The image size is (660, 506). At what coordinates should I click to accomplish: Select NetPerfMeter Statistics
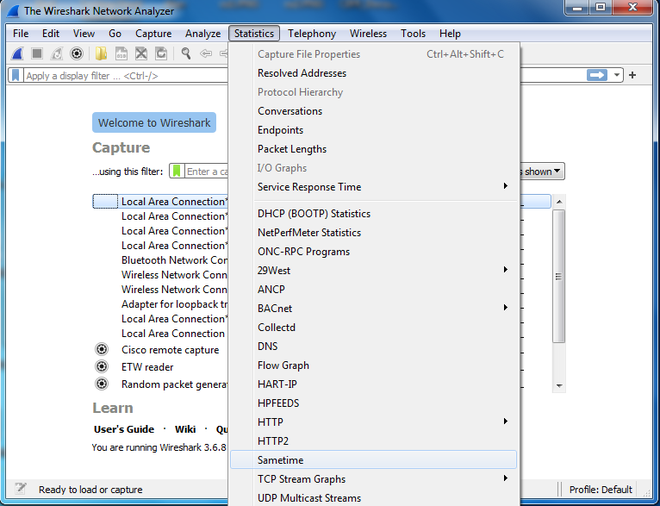tap(373, 232)
